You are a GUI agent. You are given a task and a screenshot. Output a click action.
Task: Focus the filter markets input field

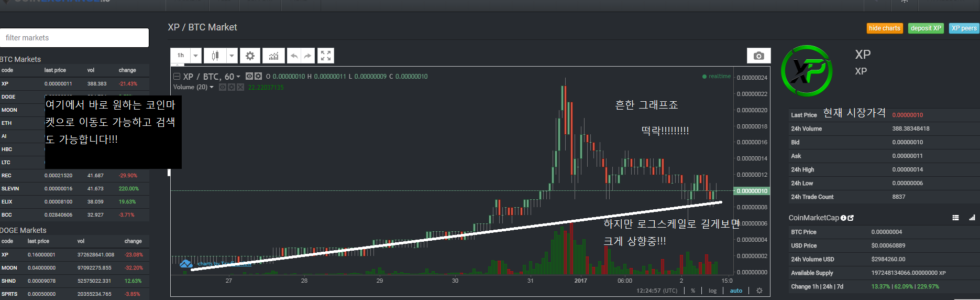74,38
